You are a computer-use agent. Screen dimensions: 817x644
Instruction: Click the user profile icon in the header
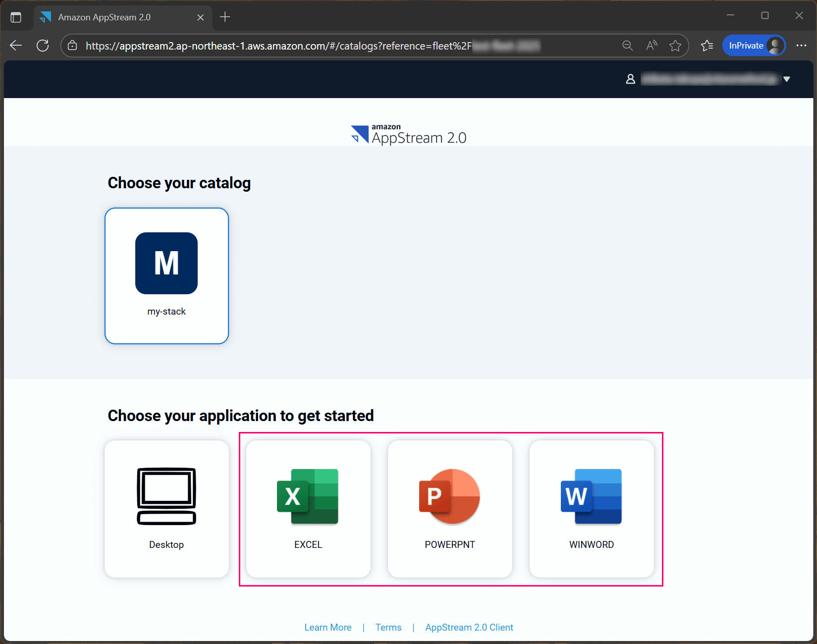(x=630, y=79)
